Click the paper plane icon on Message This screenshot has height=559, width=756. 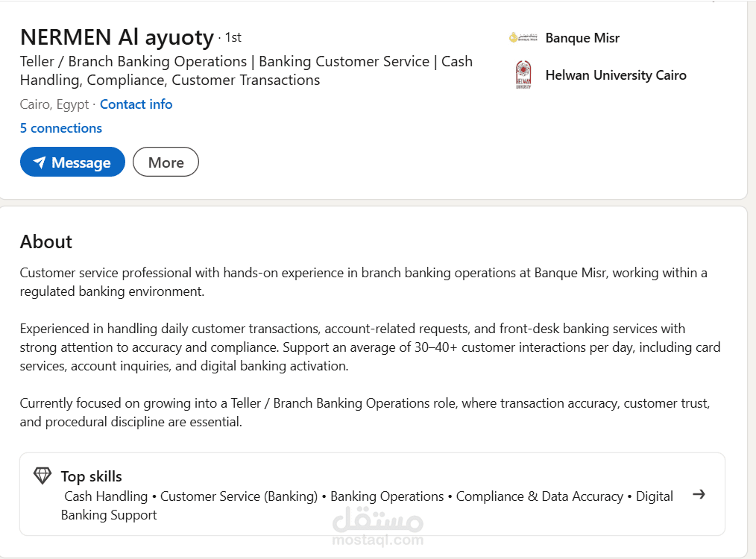pos(40,162)
